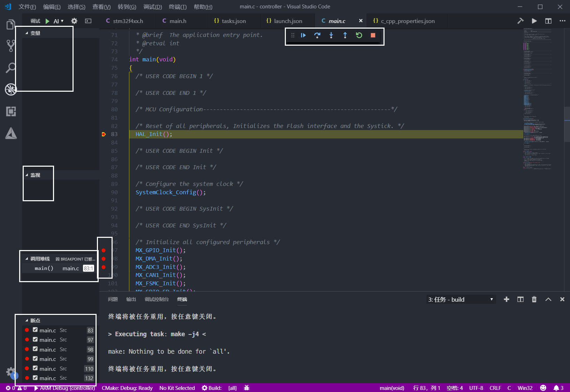570x392 pixels.
Task: Uncheck the main.c line 83 breakpoint
Action: 35,330
